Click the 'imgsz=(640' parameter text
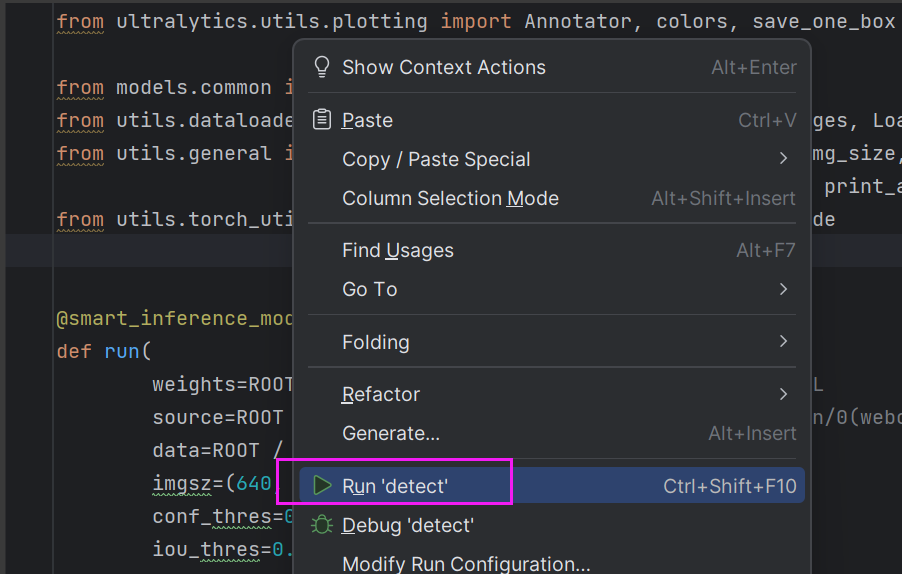Viewport: 902px width, 574px height. tap(212, 483)
